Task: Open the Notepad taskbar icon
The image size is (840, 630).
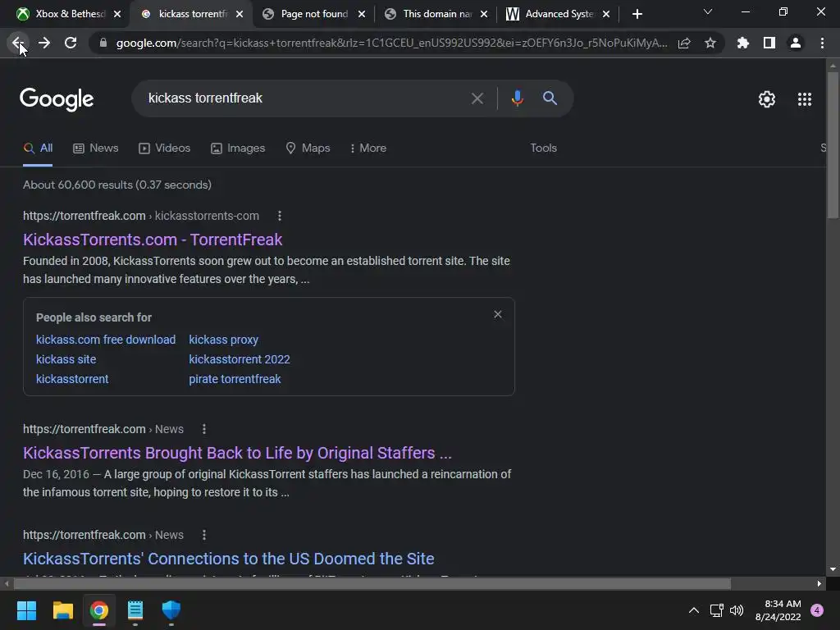Action: pyautogui.click(x=135, y=610)
